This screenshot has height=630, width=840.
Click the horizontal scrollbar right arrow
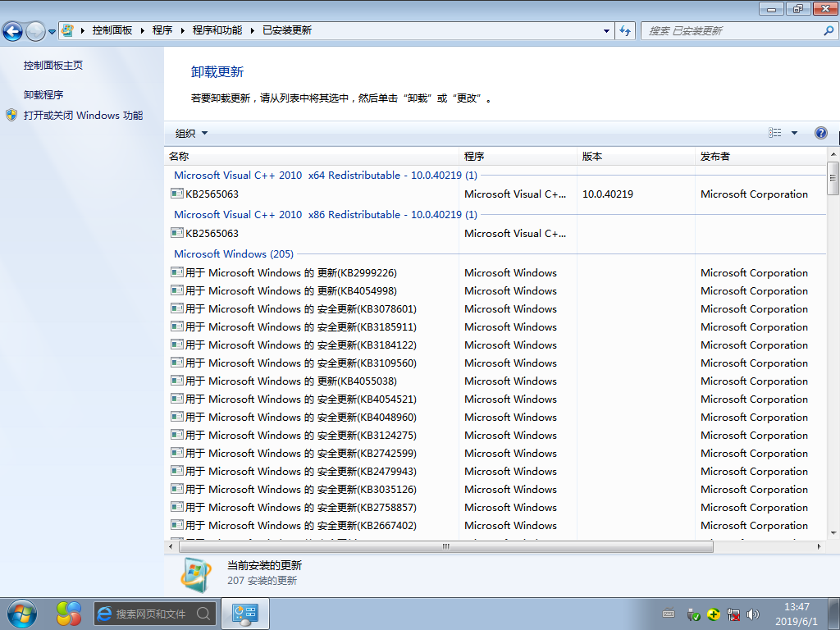pos(819,546)
